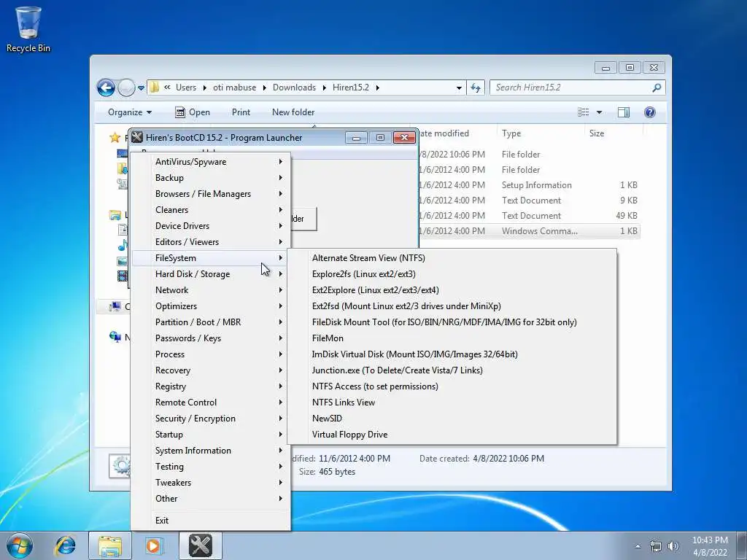The height and width of the screenshot is (560, 747).
Task: Open the Recycle Bin on the desktop
Action: pyautogui.click(x=28, y=29)
